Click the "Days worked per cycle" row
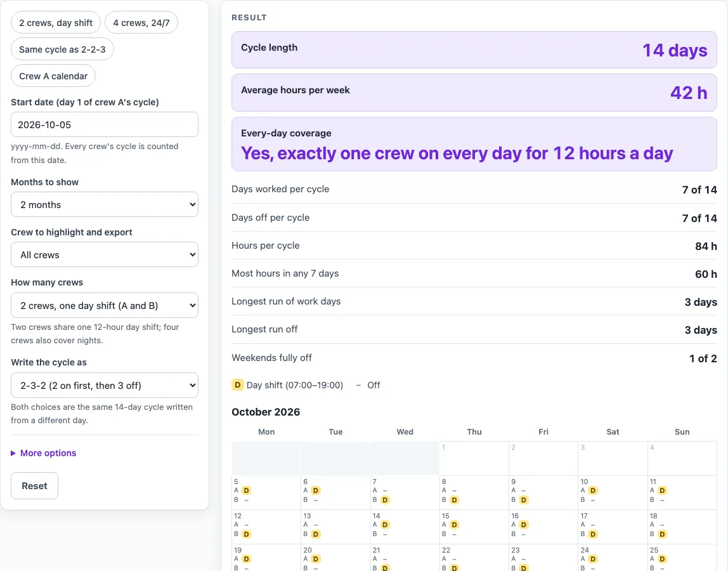The width and height of the screenshot is (728, 571). tap(474, 190)
